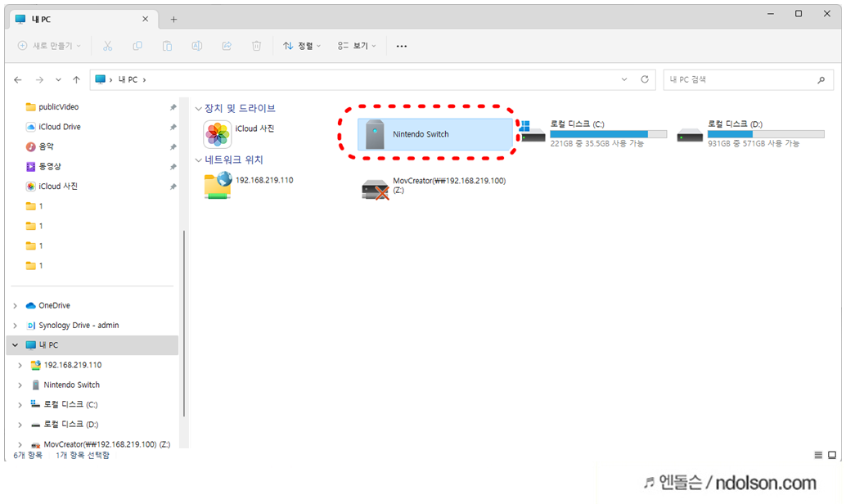Expand 192.168.219.110 in the tree
This screenshot has height=504, width=846.
[x=20, y=366]
